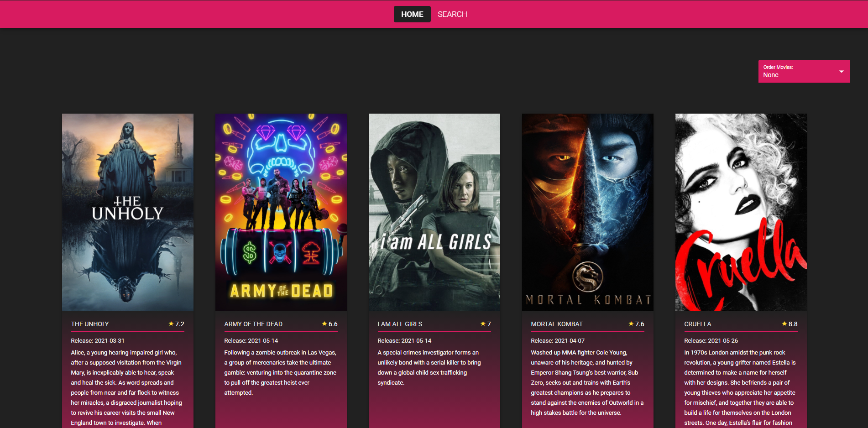Click the star icon for Mortal Kombat
Viewport: 868px width, 428px height.
pyautogui.click(x=631, y=324)
